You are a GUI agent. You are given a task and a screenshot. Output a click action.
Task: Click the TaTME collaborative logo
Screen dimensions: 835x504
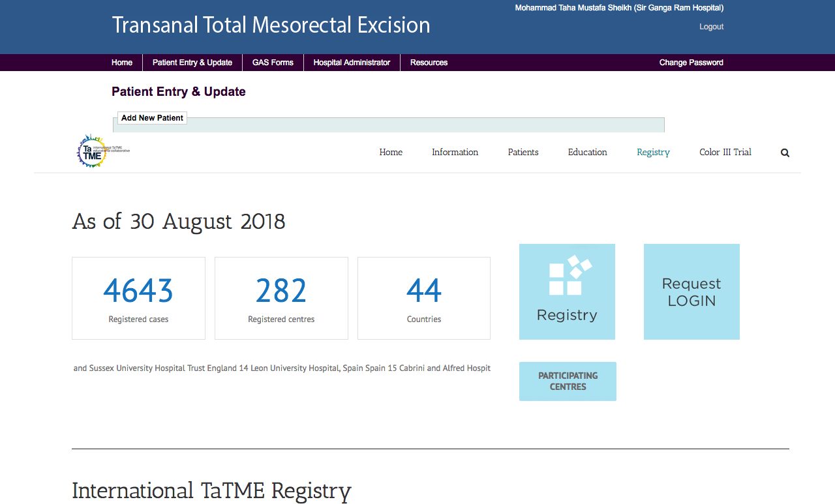pos(103,151)
